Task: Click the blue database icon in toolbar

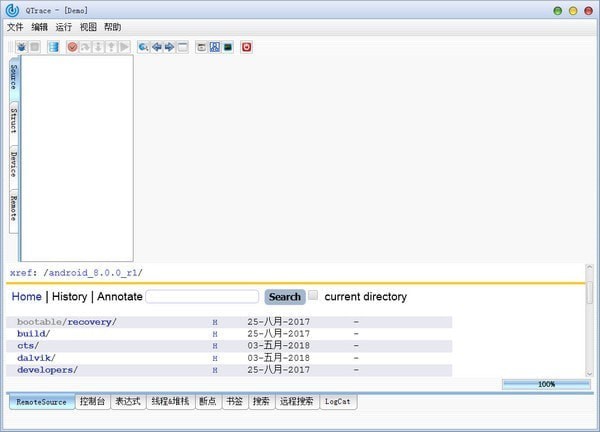Action: click(53, 47)
